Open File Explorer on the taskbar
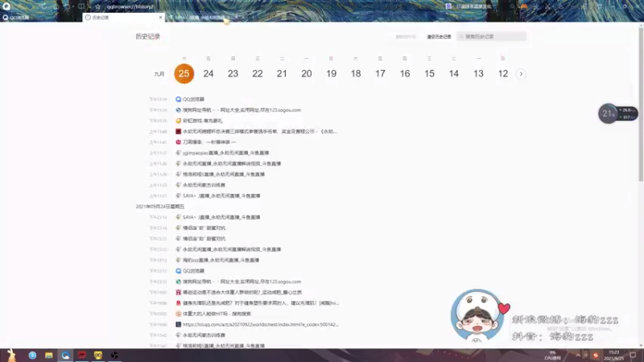644x362 pixels. [x=49, y=355]
